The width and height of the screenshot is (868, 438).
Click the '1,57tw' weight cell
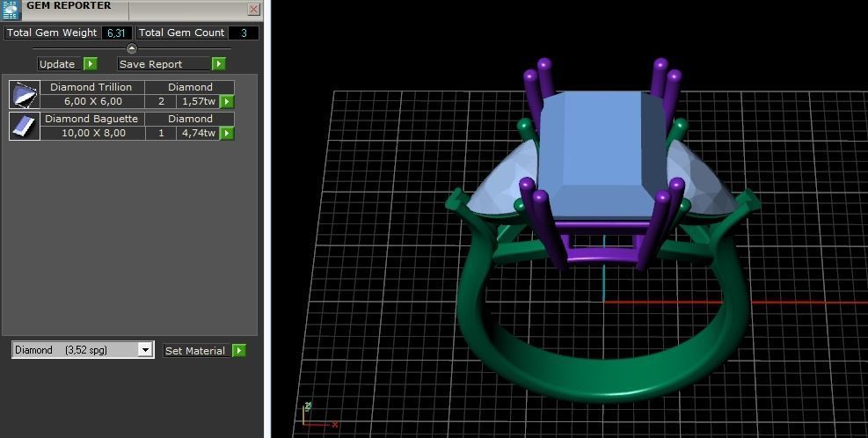pos(198,101)
